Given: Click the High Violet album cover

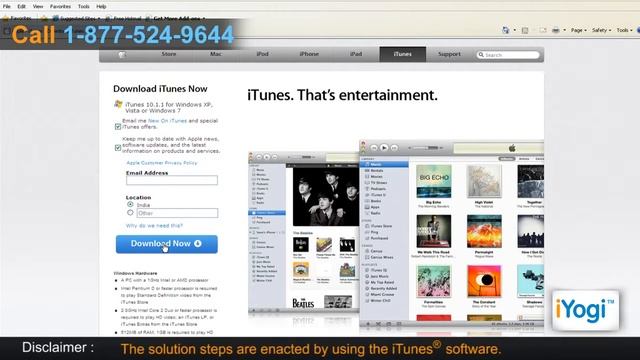Looking at the screenshot, I should (484, 182).
